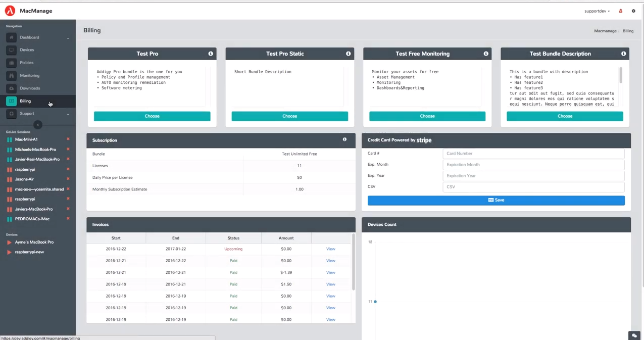The width and height of the screenshot is (644, 340).
Task: Click the Amount column header in Invoices
Action: 286,238
